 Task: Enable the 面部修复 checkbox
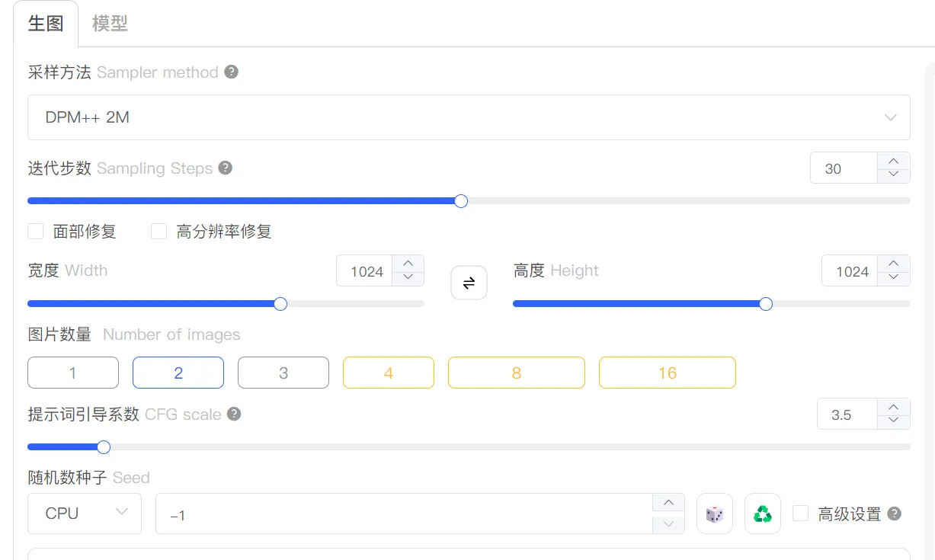coord(35,231)
